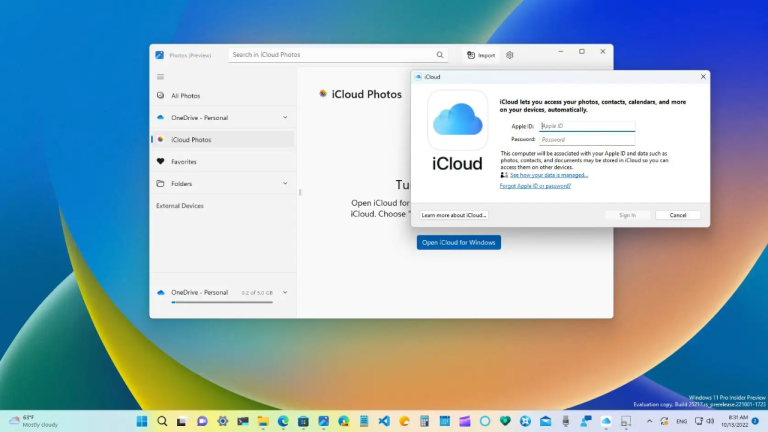This screenshot has height=432, width=768.
Task: Cancel the iCloud sign-in dialog
Action: pyautogui.click(x=678, y=215)
